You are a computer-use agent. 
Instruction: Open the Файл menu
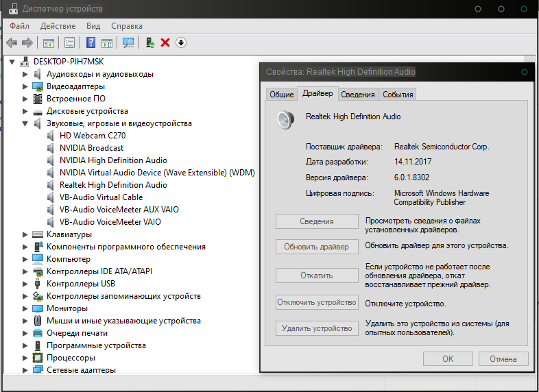[20, 26]
